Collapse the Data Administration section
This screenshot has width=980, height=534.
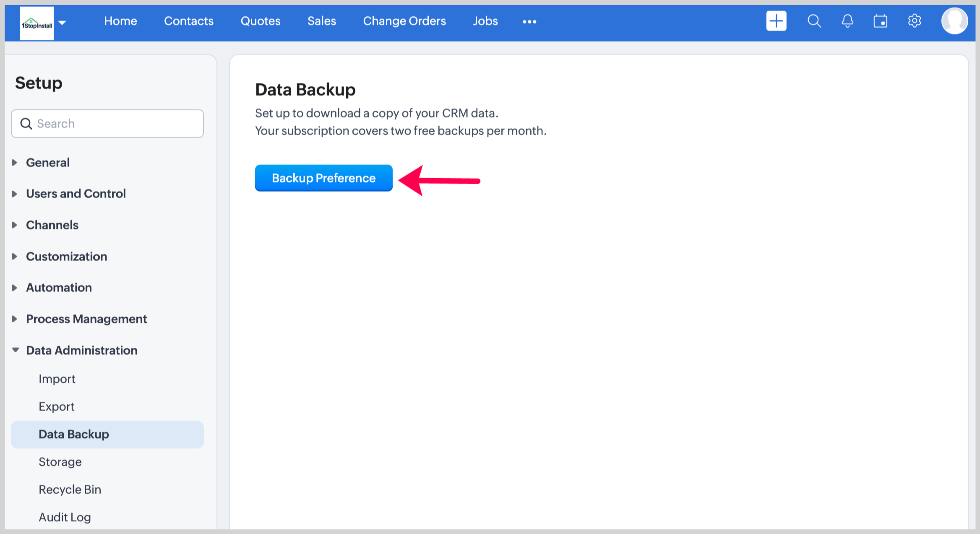[81, 350]
